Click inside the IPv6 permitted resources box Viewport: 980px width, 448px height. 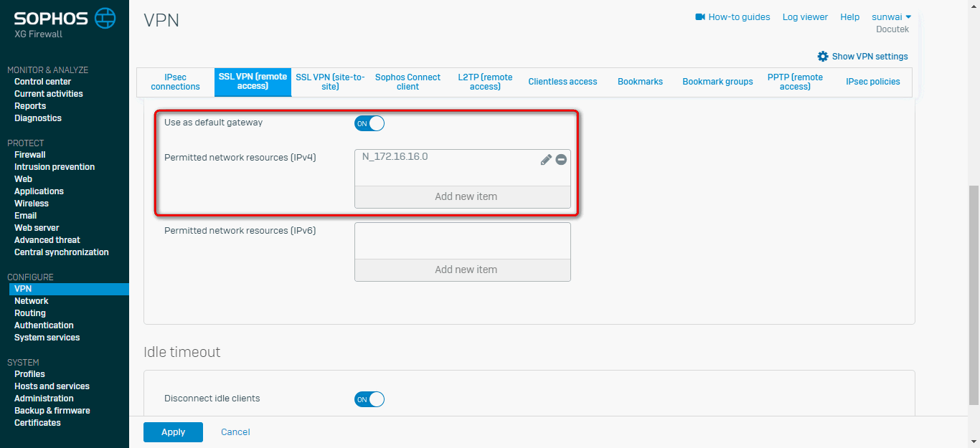pos(463,241)
